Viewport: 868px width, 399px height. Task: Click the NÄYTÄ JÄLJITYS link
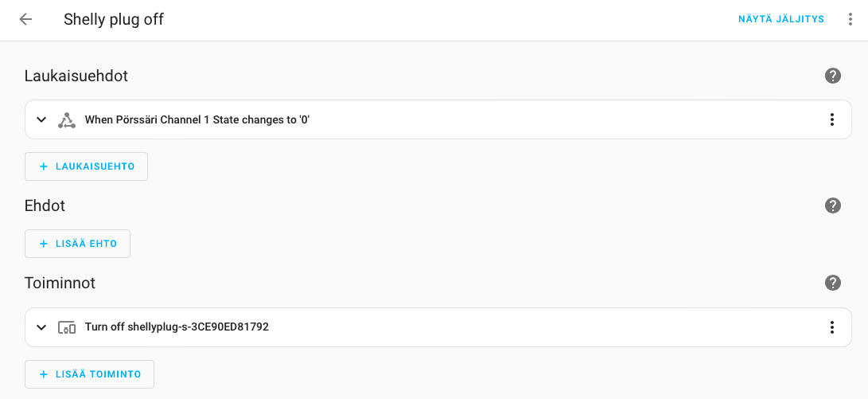(x=780, y=19)
